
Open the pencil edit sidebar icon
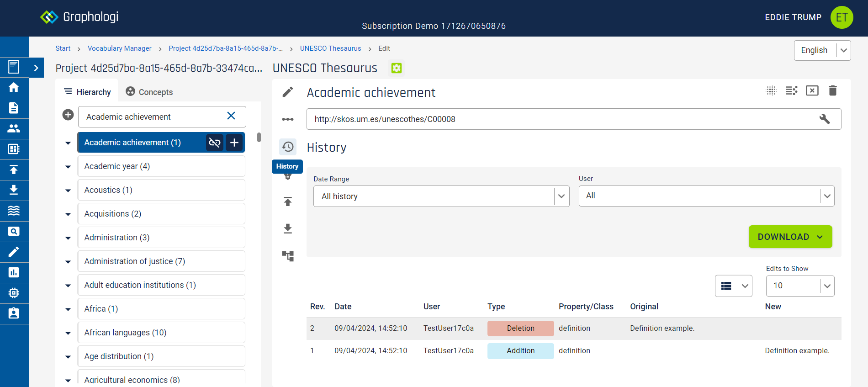(x=14, y=252)
